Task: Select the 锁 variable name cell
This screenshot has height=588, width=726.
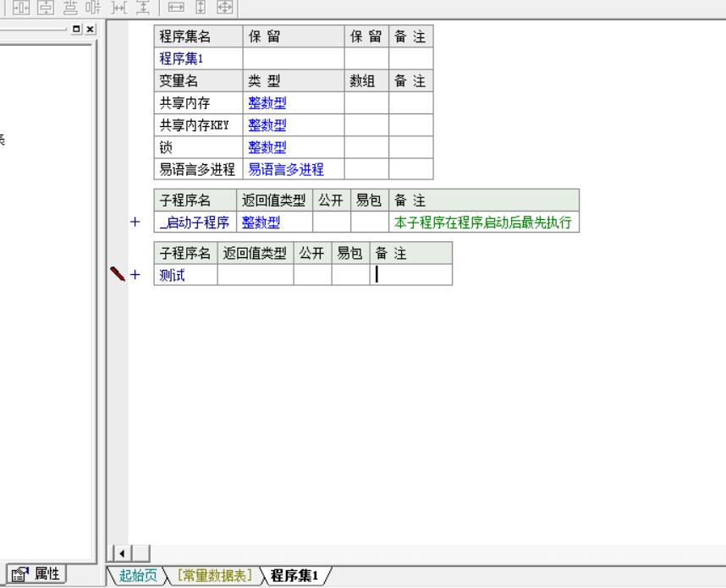Action: pyautogui.click(x=198, y=147)
